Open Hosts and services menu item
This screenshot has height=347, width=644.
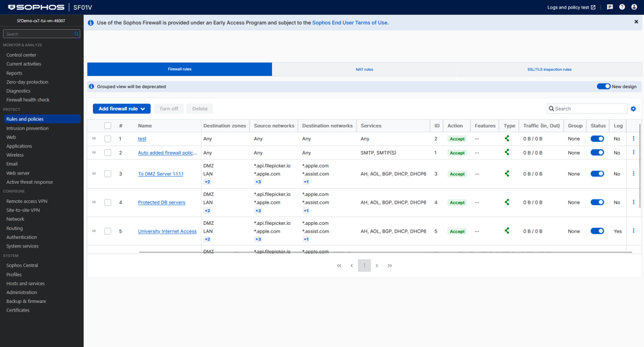click(x=26, y=283)
